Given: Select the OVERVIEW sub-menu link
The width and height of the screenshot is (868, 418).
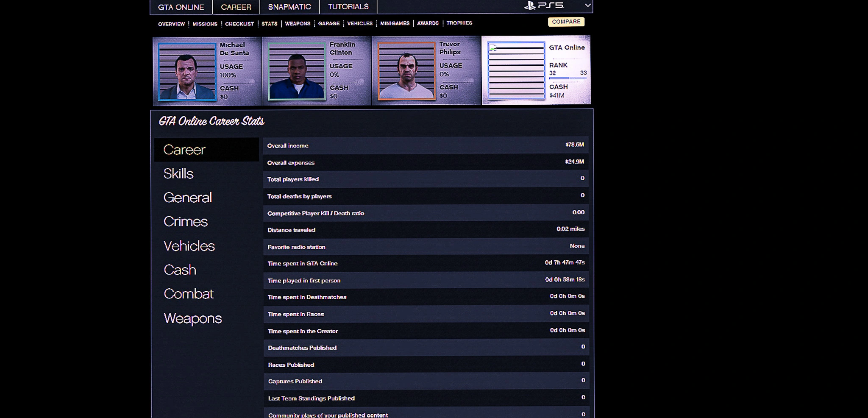Looking at the screenshot, I should pyautogui.click(x=172, y=24).
